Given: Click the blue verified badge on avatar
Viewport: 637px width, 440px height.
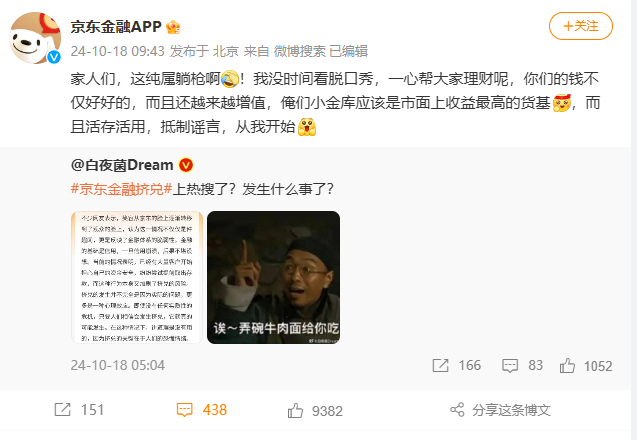Looking at the screenshot, I should 54,57.
